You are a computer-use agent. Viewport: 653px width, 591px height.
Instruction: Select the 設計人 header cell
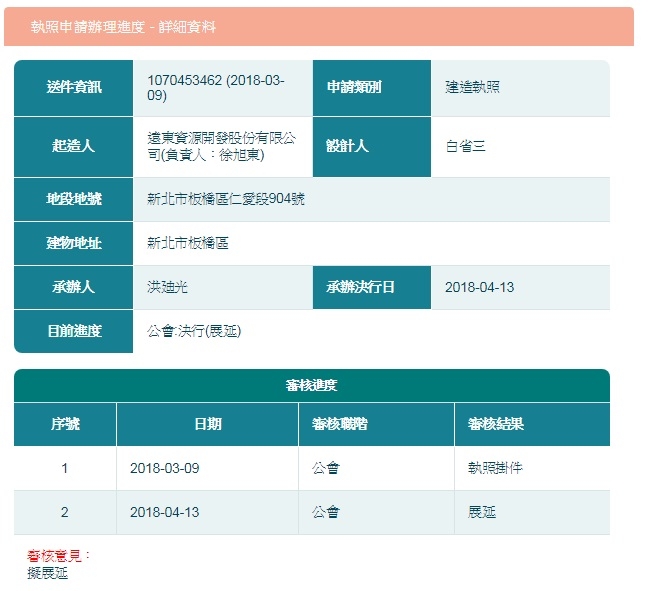click(x=372, y=147)
